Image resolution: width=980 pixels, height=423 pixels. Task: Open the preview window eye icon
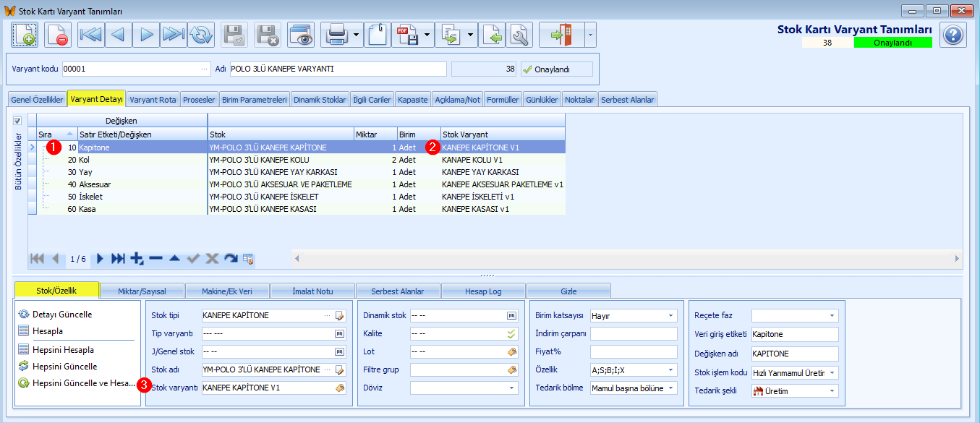click(301, 35)
